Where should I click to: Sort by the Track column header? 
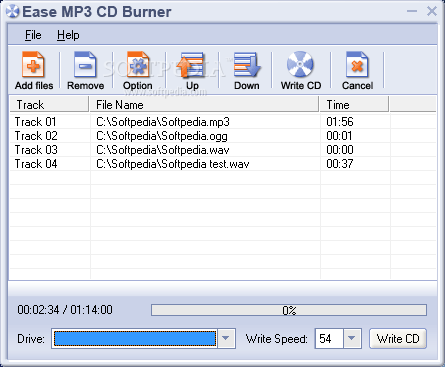click(x=49, y=105)
